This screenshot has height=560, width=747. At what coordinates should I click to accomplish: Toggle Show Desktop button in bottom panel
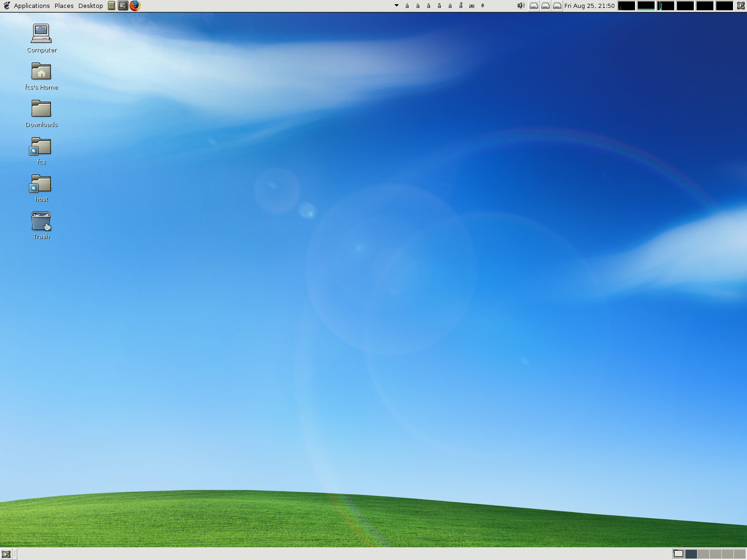(6, 554)
